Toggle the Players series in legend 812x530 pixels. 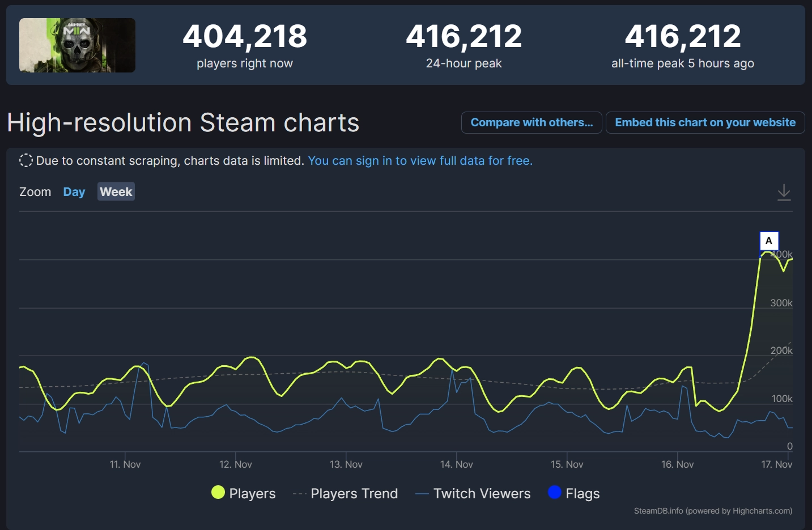pyautogui.click(x=244, y=493)
